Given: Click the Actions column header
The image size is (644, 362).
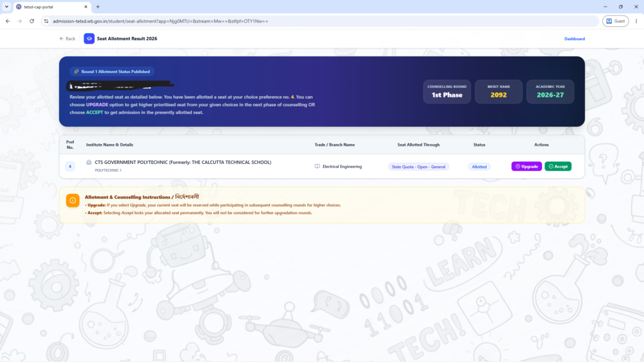Looking at the screenshot, I should [x=541, y=145].
